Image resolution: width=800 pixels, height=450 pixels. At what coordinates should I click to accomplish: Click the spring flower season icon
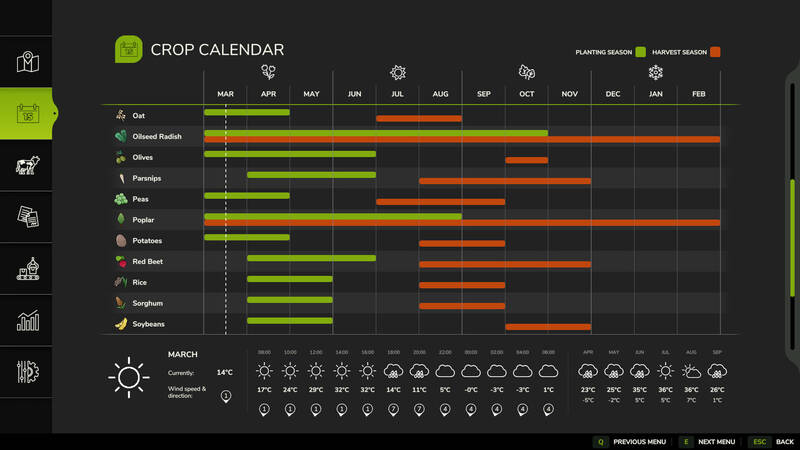click(x=268, y=72)
